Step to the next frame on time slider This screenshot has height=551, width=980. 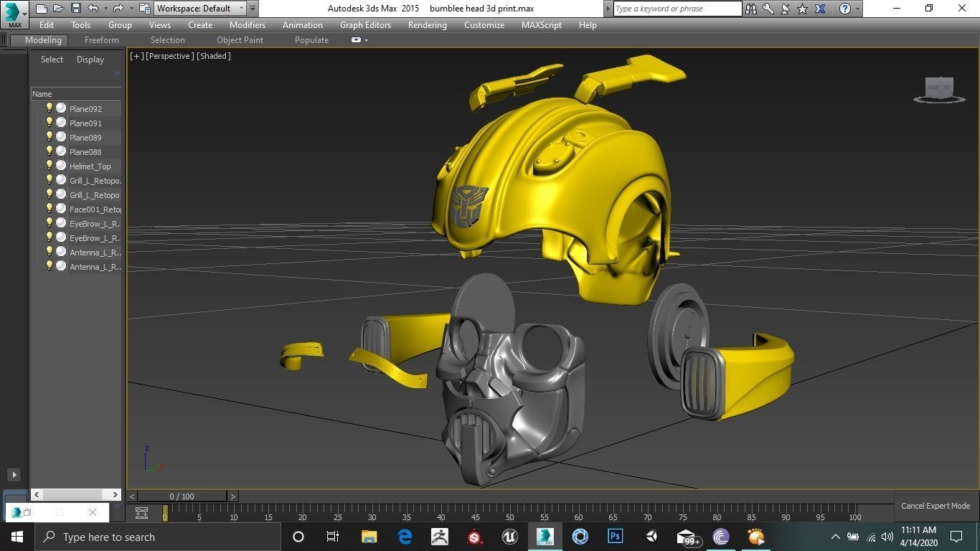pyautogui.click(x=232, y=496)
